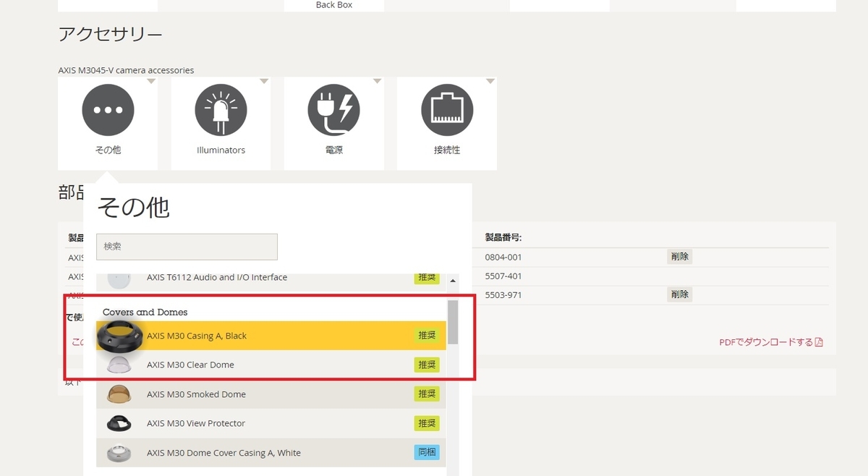Click AXIS M30 Smoked Dome thumbnail
This screenshot has width=868, height=476.
(119, 394)
